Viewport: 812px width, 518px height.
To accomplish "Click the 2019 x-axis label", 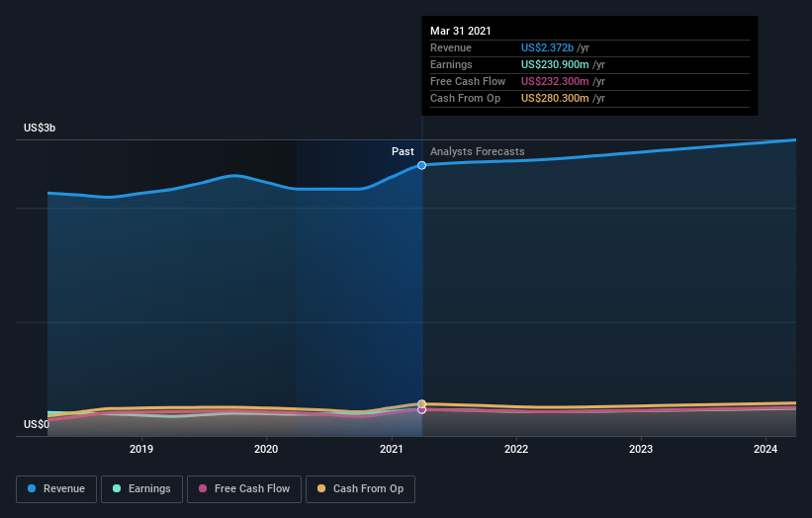I will [140, 449].
